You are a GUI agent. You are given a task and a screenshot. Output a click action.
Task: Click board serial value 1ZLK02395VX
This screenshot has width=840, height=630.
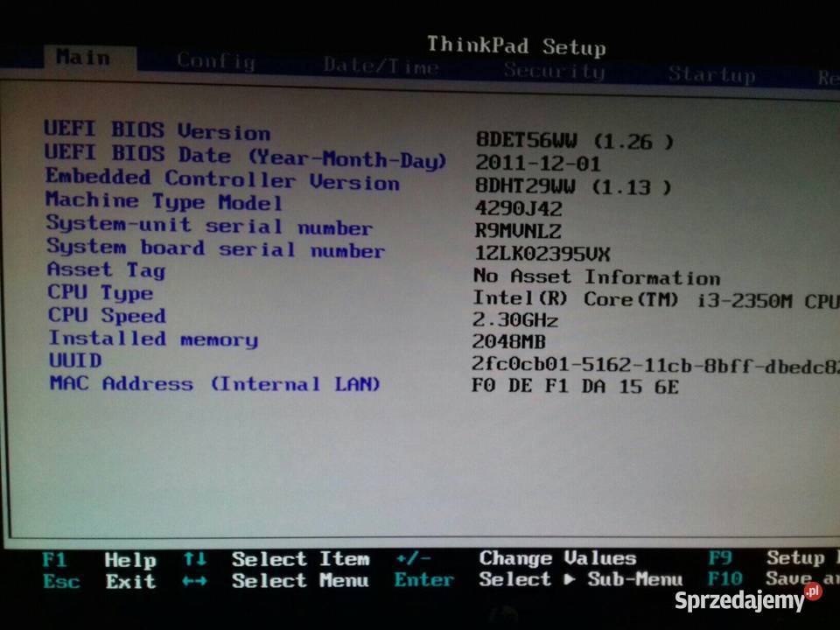542,254
